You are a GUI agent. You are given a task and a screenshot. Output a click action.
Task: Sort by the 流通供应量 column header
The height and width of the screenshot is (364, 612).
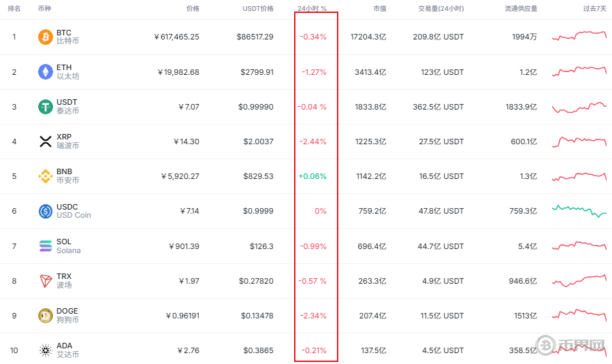tap(521, 9)
